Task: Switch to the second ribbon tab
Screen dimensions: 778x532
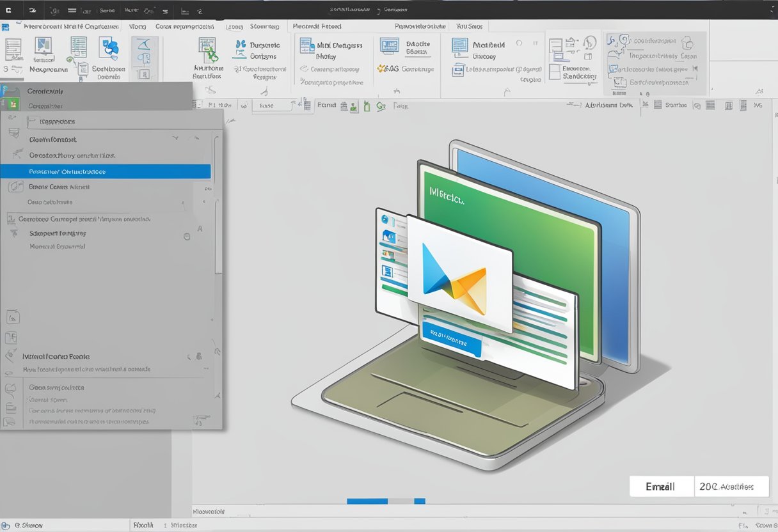Action: [137, 27]
